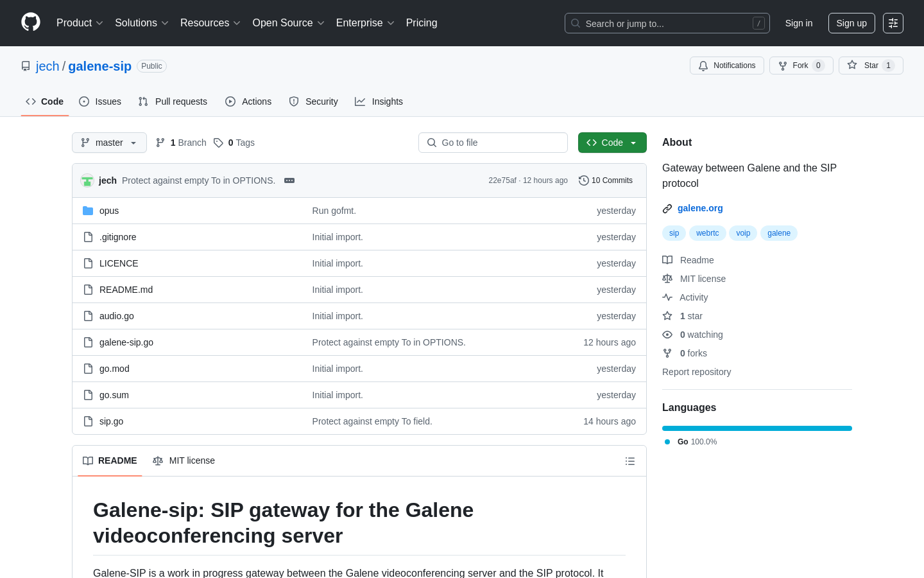Click the Go to file input
Screen dimensions: 924x578
[x=493, y=143]
